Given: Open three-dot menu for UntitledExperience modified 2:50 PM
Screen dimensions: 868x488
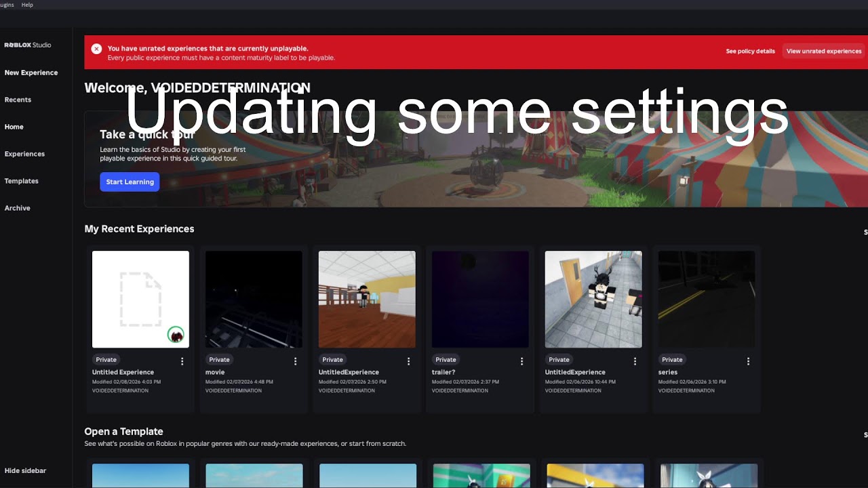Looking at the screenshot, I should [x=408, y=361].
